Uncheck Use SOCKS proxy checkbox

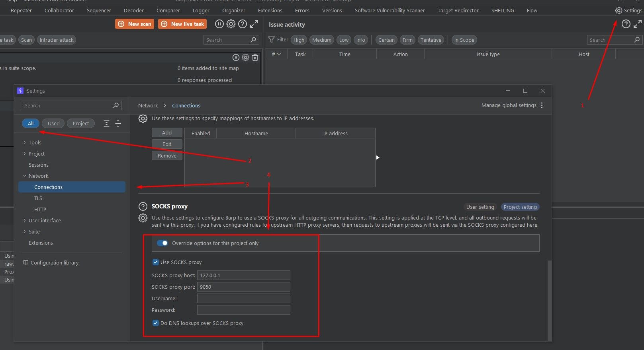coord(156,262)
